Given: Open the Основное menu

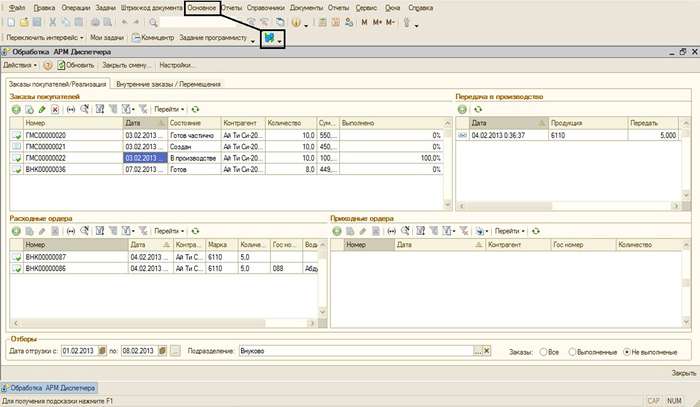Looking at the screenshot, I should click(x=202, y=8).
